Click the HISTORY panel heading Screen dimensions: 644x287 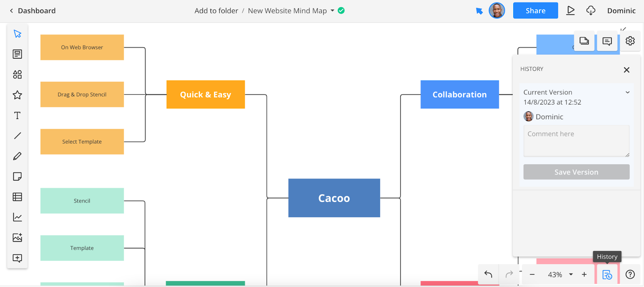tap(532, 69)
